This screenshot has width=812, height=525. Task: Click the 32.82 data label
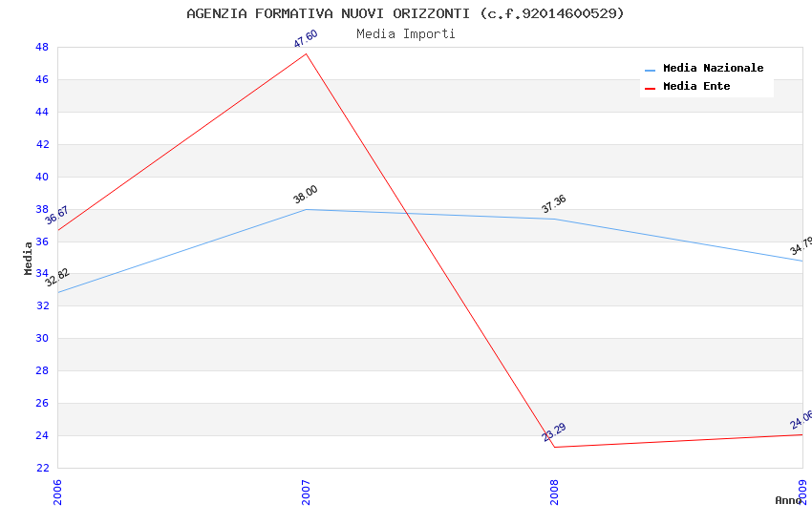57,278
